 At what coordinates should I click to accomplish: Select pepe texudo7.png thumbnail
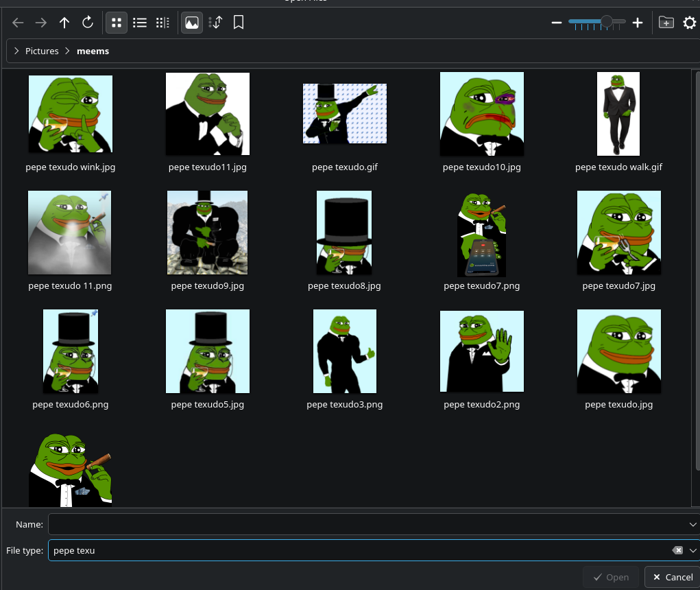click(482, 234)
